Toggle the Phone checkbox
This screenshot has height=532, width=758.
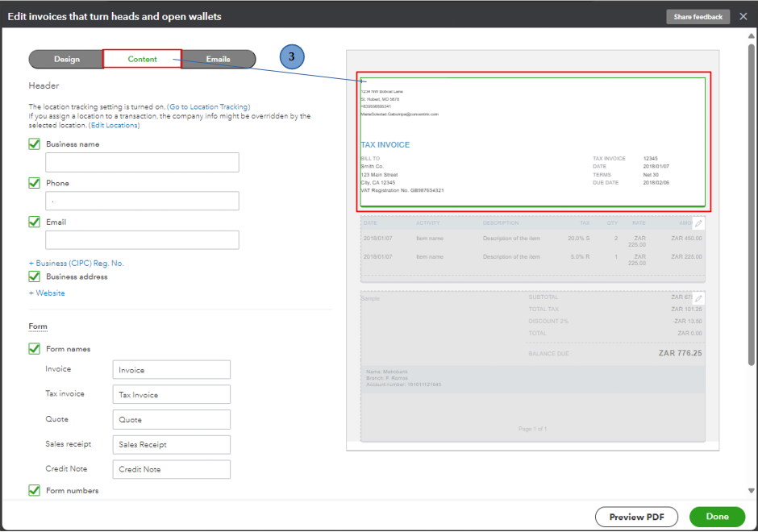coord(35,183)
